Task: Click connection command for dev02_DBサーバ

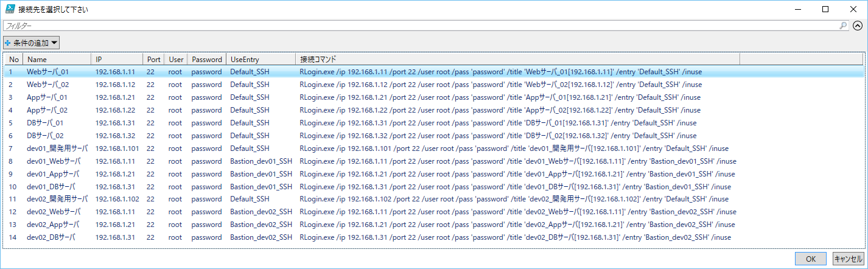Action: click(x=515, y=238)
